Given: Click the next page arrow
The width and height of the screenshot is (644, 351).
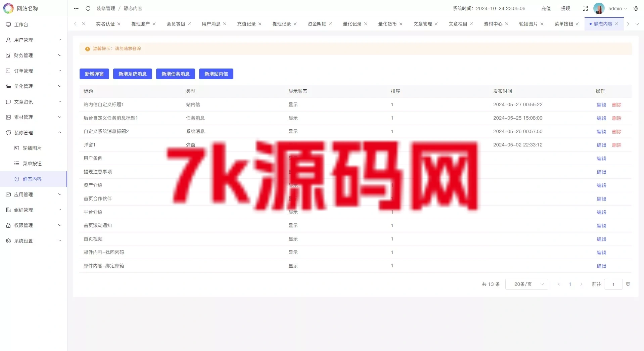Looking at the screenshot, I should coord(581,284).
